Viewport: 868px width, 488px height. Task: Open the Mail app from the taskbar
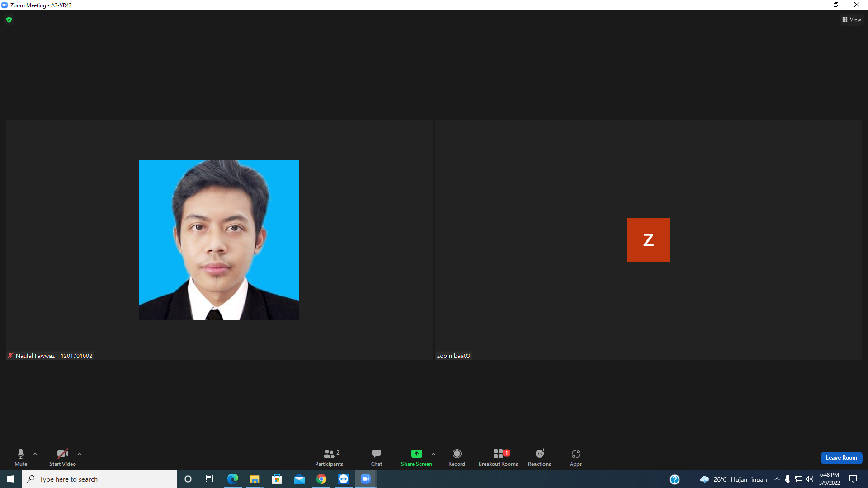[x=299, y=479]
